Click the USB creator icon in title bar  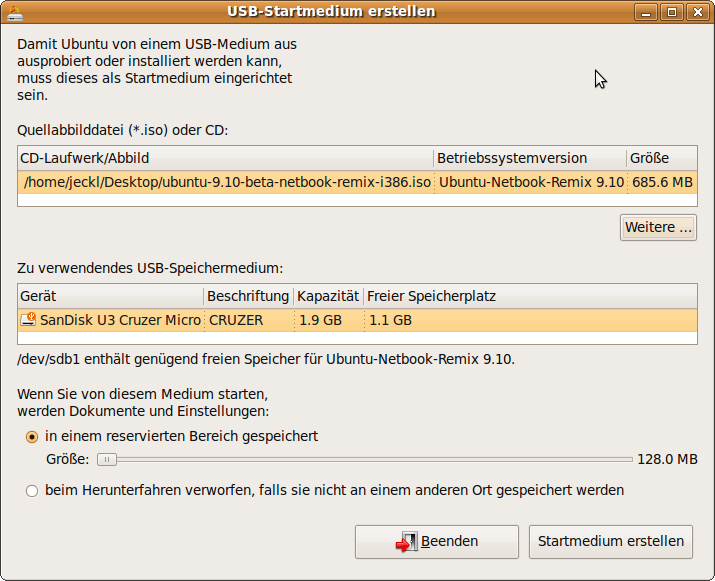pyautogui.click(x=15, y=12)
